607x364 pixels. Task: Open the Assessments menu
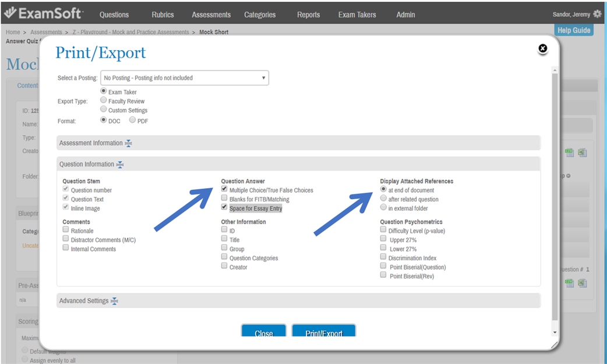(x=211, y=15)
